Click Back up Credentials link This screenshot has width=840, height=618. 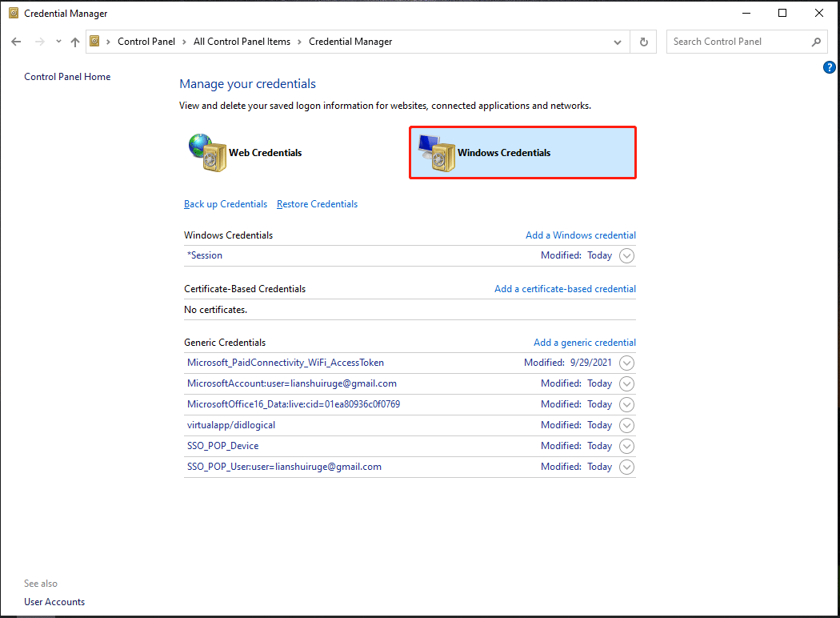(x=226, y=204)
